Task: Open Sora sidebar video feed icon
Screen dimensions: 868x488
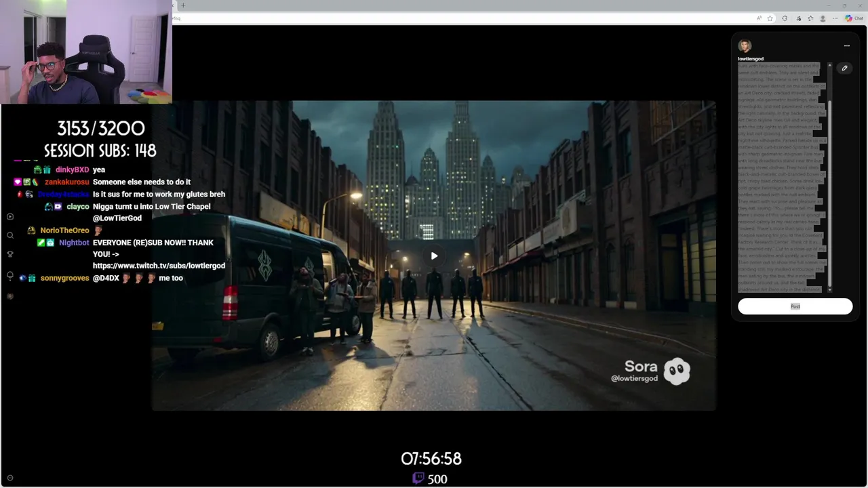Action: tap(10, 216)
